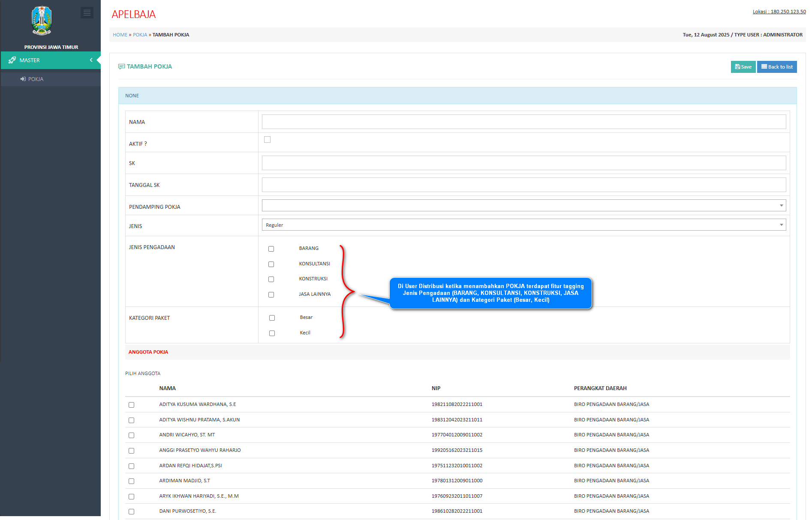Enable the AKTIF checkbox
Screen dimensions: 812x520
point(267,140)
